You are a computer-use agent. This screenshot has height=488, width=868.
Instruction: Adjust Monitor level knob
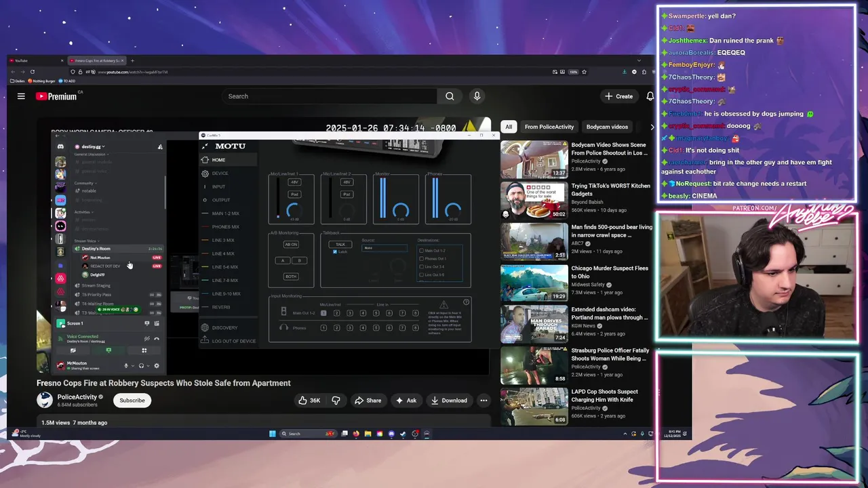point(401,210)
